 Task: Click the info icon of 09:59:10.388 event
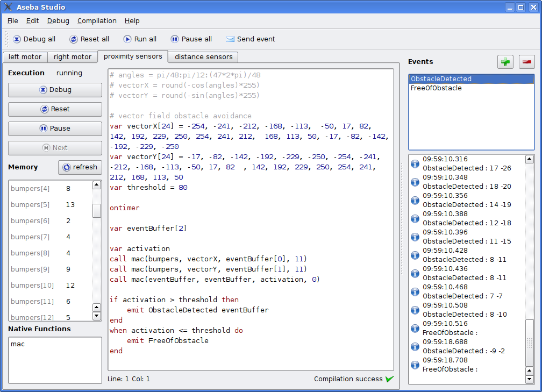[x=415, y=218]
